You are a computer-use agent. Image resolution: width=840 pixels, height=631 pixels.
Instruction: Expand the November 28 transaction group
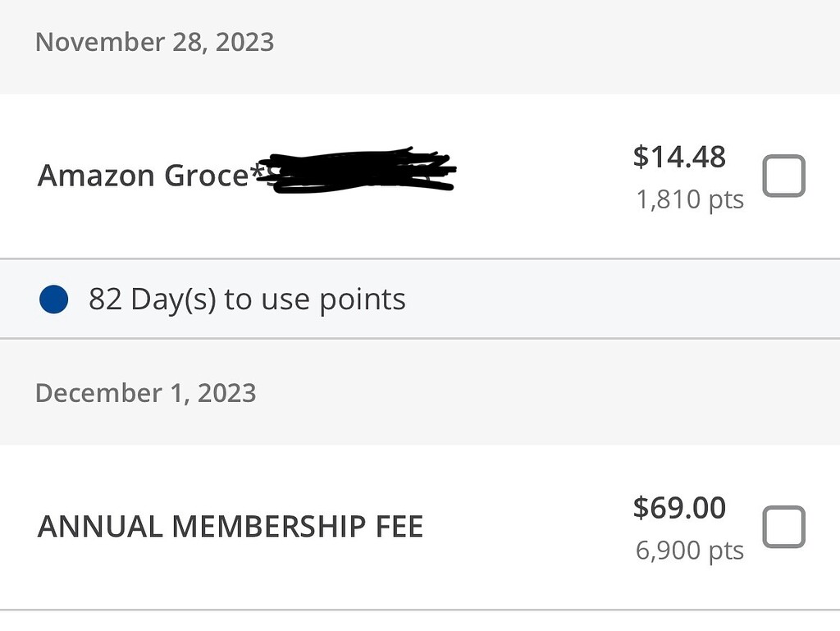coord(154,42)
